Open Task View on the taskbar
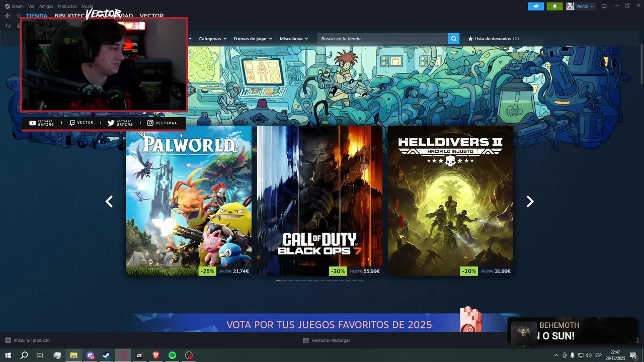The height and width of the screenshot is (362, 644). (40, 355)
